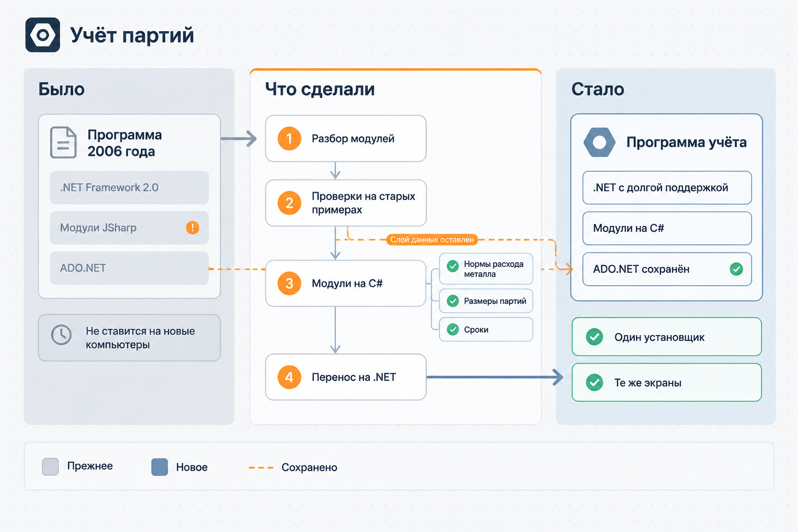Click the Перенос на .NET step label
Screen dimensions: 798x532
coord(354,377)
